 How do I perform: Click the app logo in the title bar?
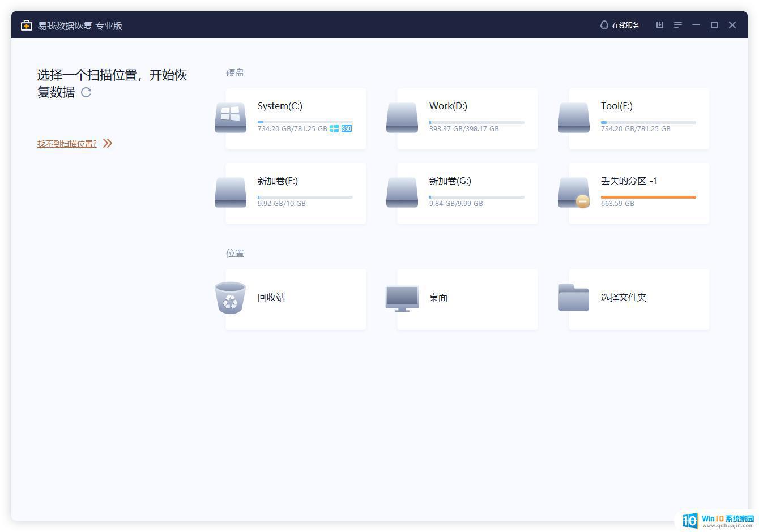tap(26, 25)
